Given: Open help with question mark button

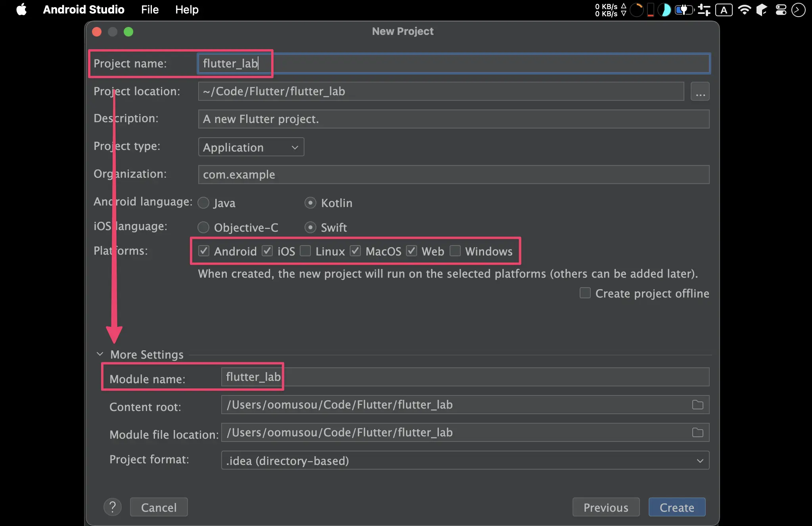Looking at the screenshot, I should click(x=113, y=507).
